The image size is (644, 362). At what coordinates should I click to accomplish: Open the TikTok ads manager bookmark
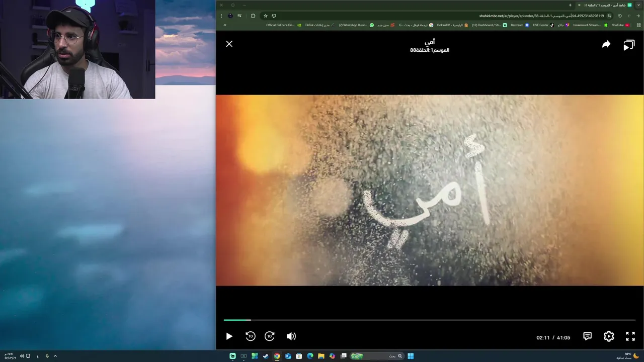tap(319, 25)
